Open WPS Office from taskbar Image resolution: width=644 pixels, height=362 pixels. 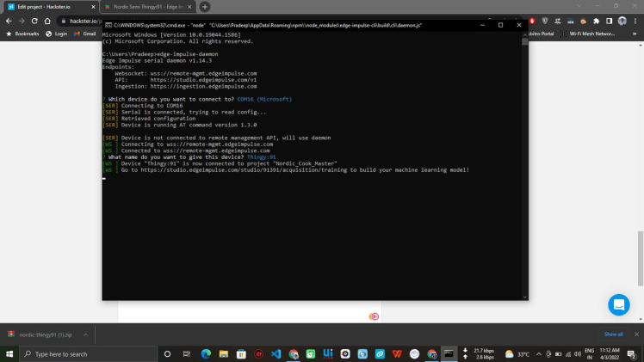pyautogui.click(x=397, y=353)
